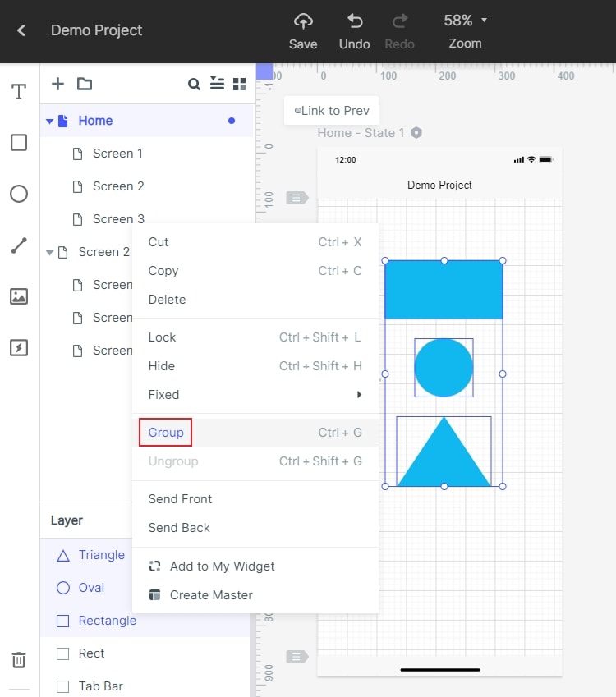
Task: Open Home - State 1 settings hexagon icon
Action: 416,133
